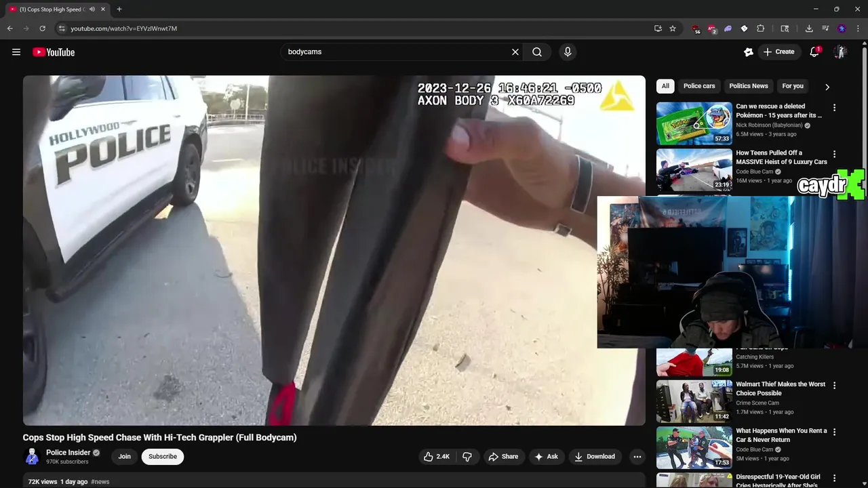Click the #news hashtag link

pyautogui.click(x=100, y=482)
